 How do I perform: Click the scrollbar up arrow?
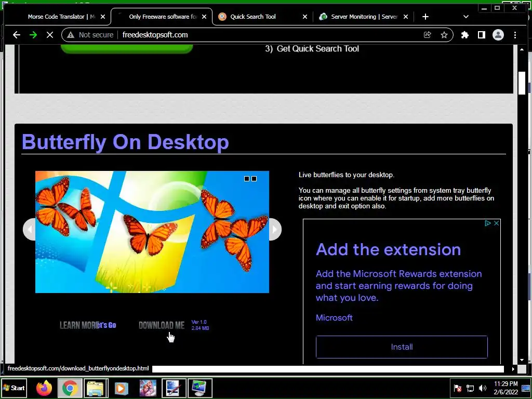pyautogui.click(x=522, y=49)
